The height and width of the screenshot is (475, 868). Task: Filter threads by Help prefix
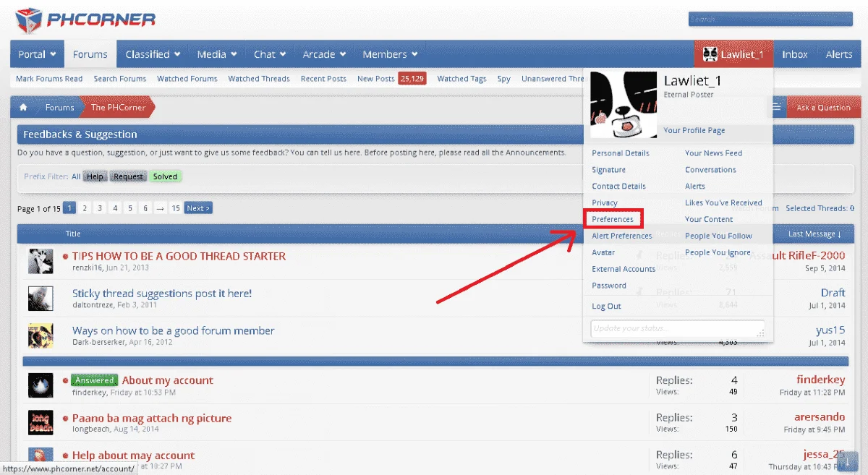tap(95, 176)
